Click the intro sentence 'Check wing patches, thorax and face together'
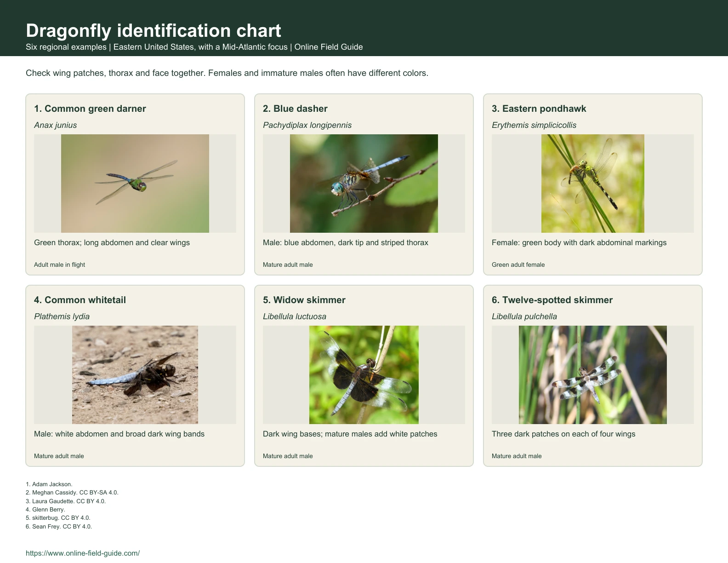The image size is (728, 563). [115, 73]
